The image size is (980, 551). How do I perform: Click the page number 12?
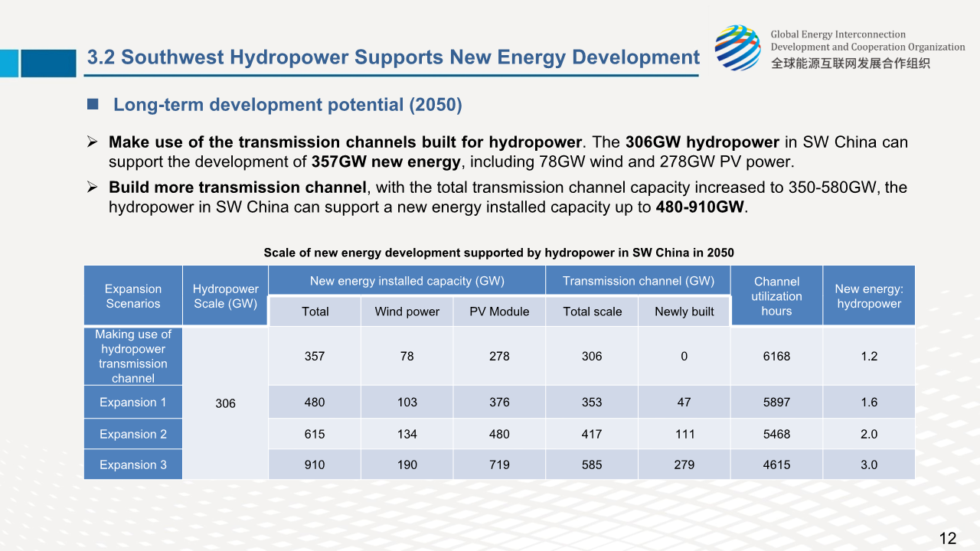(947, 538)
